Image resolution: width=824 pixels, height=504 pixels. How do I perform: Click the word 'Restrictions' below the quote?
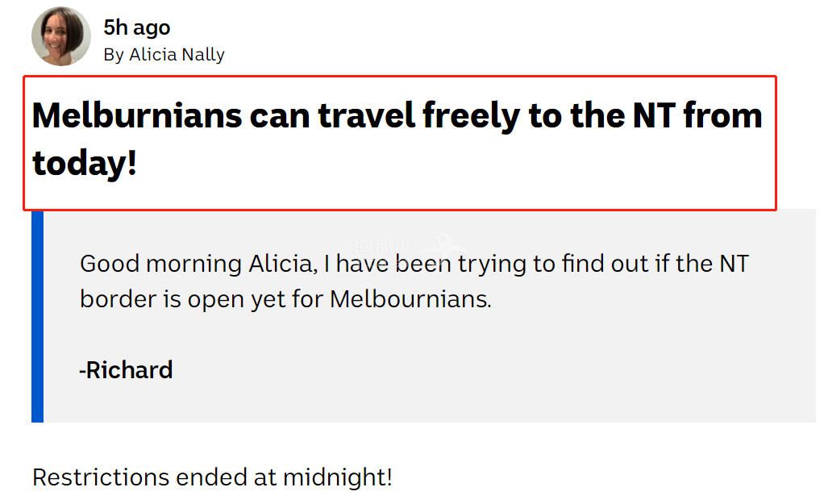coord(101,477)
